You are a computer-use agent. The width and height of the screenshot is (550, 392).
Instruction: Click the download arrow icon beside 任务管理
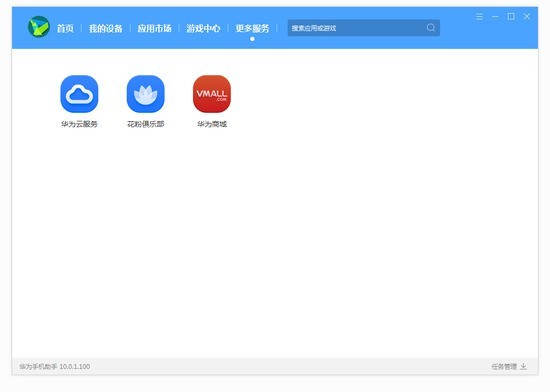523,366
